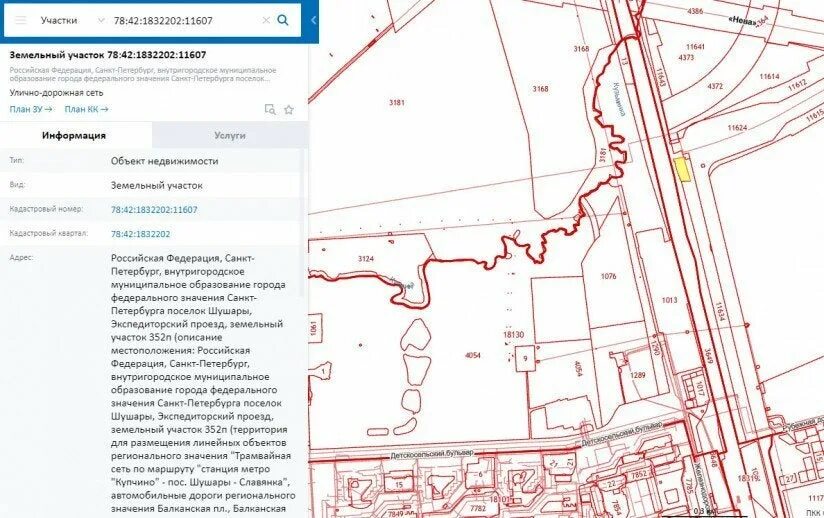824x518 pixels.
Task: Click parcel label 1013 on the map
Action: (670, 301)
